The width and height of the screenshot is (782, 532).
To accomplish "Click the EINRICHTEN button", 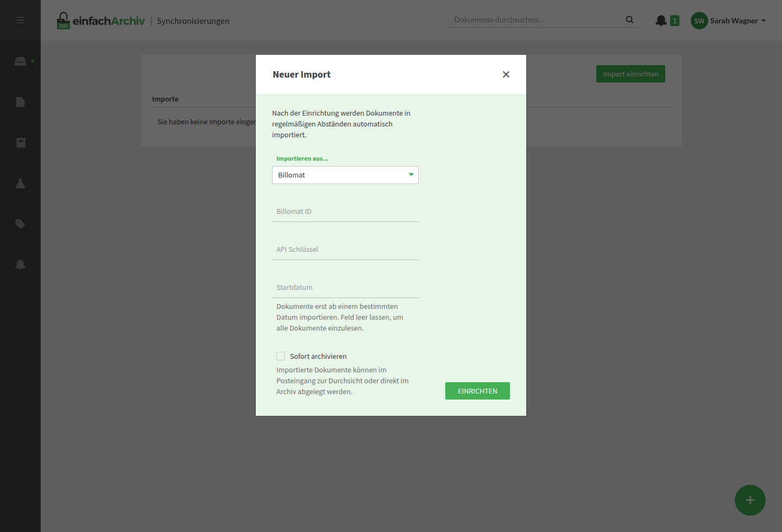I will coord(477,391).
